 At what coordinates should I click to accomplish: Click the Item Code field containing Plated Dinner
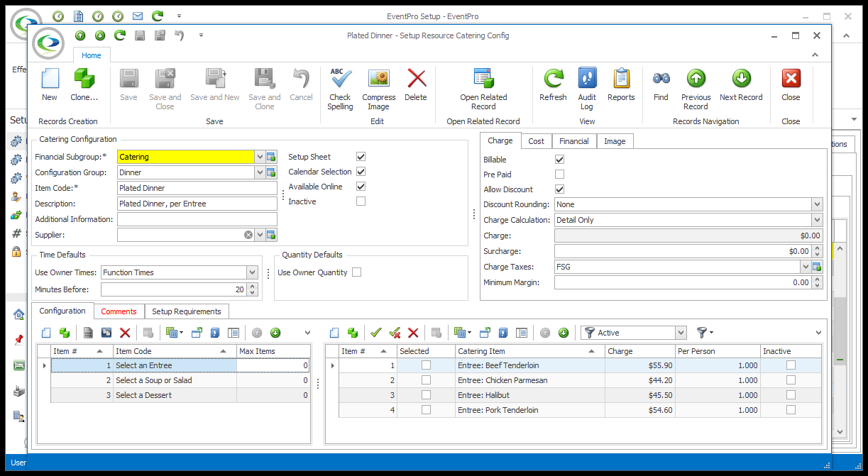(197, 188)
